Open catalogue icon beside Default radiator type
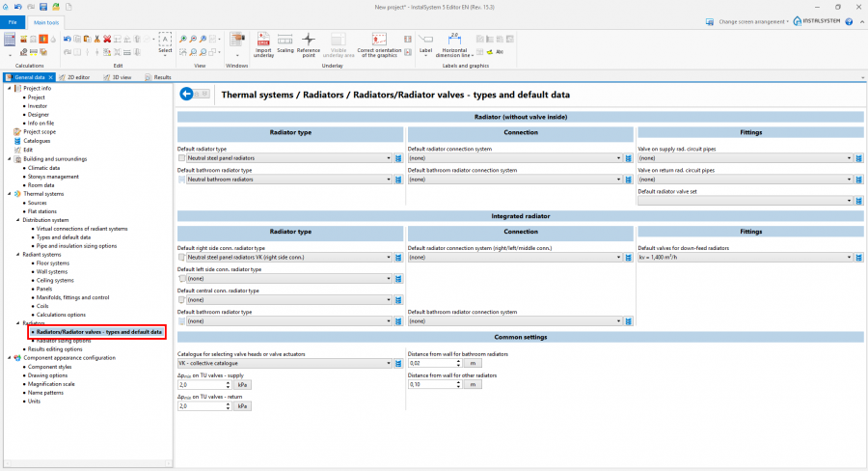Viewport: 868px width, 471px height. point(398,158)
